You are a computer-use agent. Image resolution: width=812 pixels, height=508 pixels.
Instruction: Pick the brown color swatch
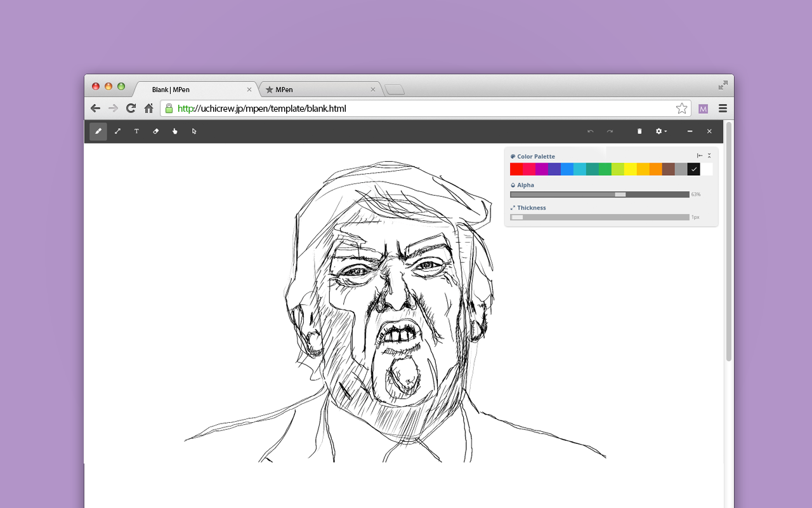click(669, 169)
